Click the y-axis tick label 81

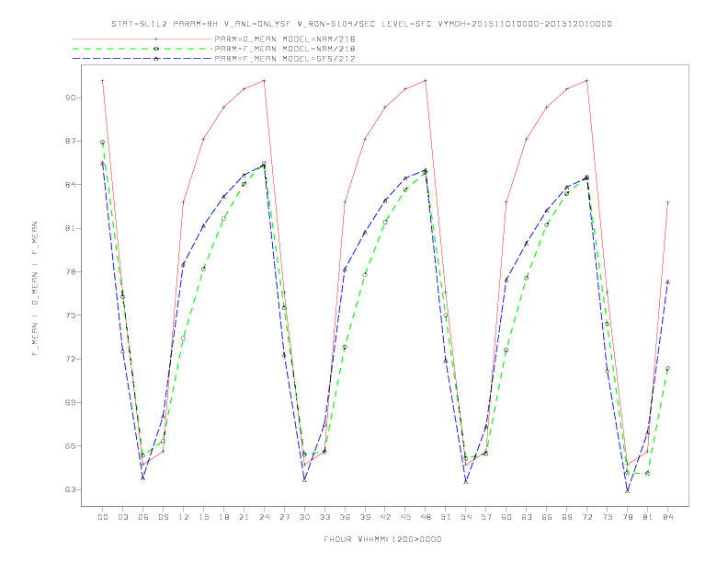pyautogui.click(x=71, y=228)
